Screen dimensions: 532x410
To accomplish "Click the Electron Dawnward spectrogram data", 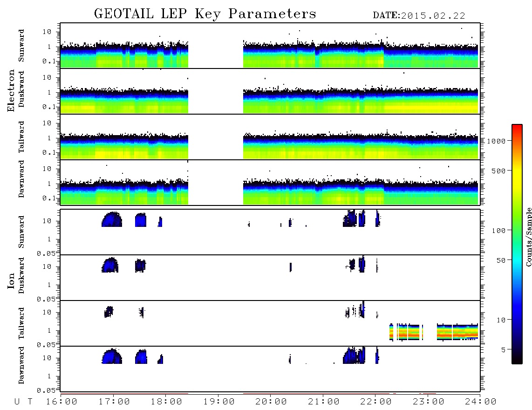I will [x=270, y=192].
